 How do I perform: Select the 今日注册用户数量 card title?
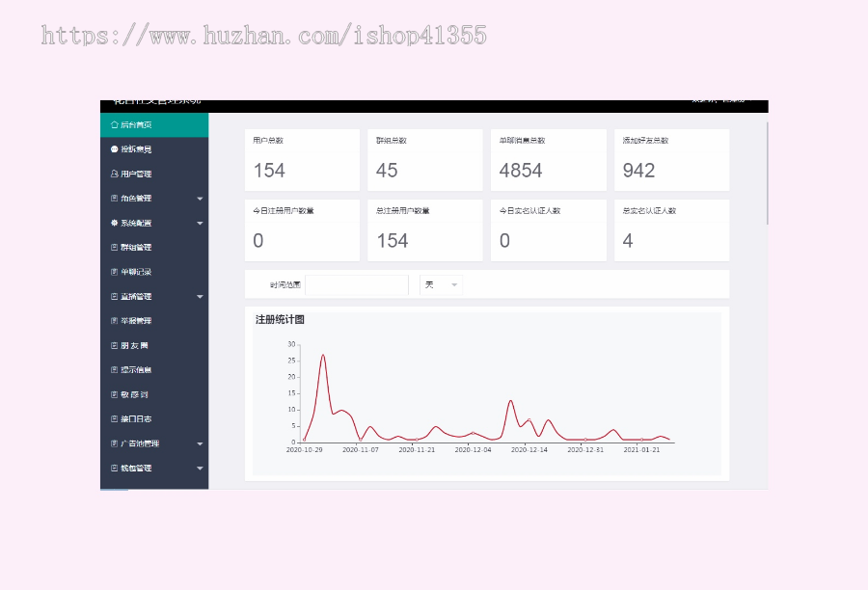(x=284, y=211)
